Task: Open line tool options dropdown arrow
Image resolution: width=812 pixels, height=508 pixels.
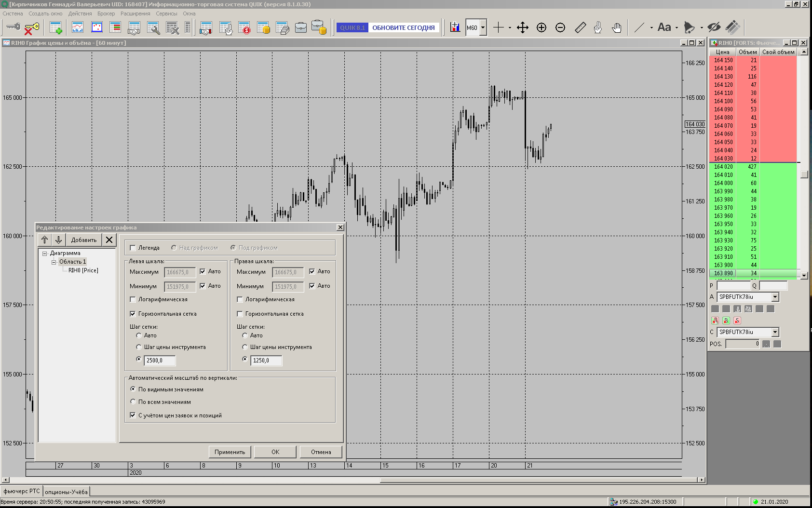Action: (x=651, y=28)
